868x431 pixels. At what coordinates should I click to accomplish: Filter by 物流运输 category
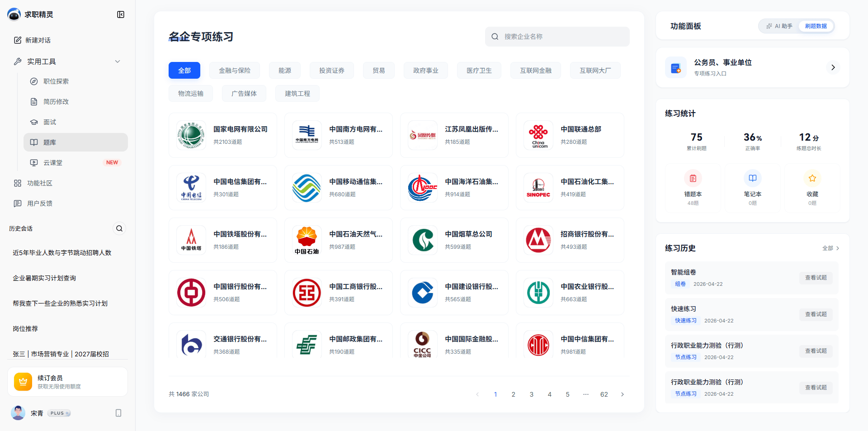(191, 94)
